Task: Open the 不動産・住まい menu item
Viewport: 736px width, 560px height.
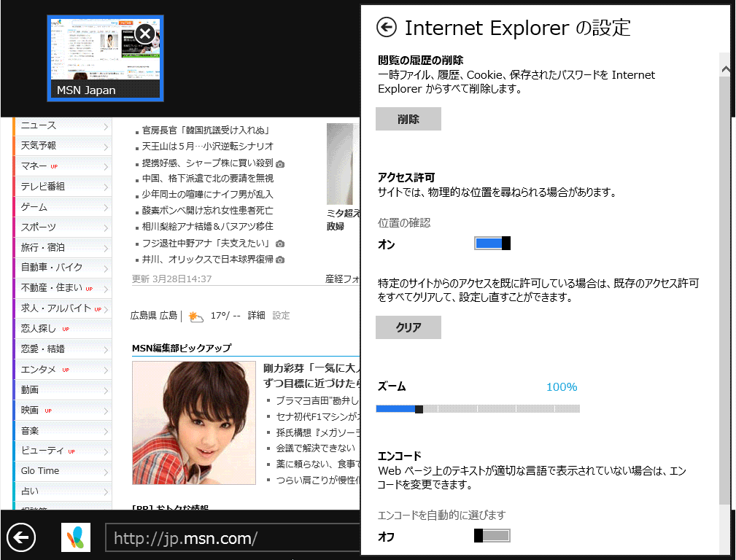Action: point(63,288)
